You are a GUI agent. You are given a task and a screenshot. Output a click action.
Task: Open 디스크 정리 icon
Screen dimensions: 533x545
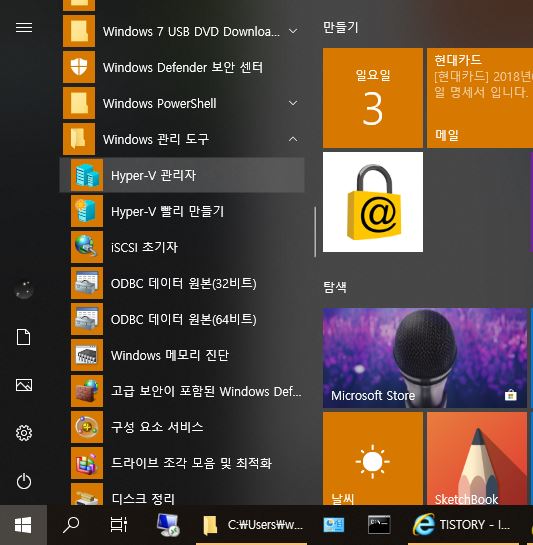(87, 495)
